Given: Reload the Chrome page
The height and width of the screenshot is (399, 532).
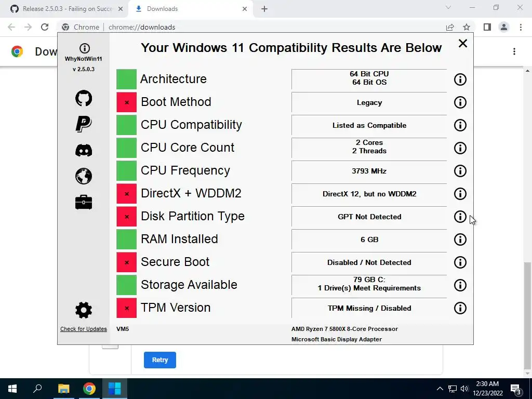Looking at the screenshot, I should click(x=45, y=27).
